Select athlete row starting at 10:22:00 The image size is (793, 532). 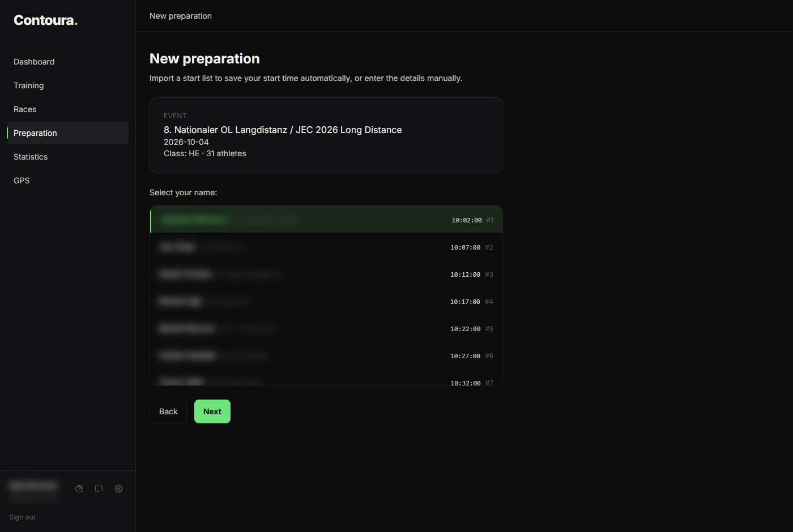click(x=326, y=328)
